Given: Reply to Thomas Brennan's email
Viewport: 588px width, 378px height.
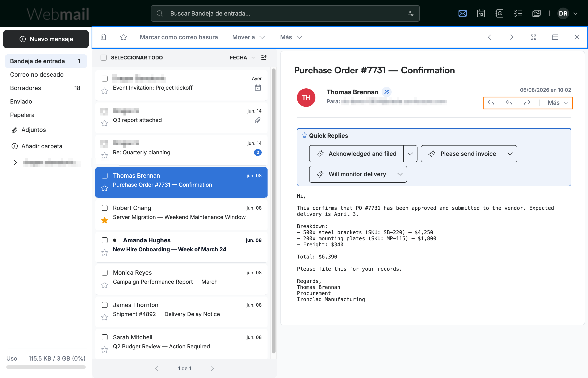Looking at the screenshot, I should click(x=491, y=103).
